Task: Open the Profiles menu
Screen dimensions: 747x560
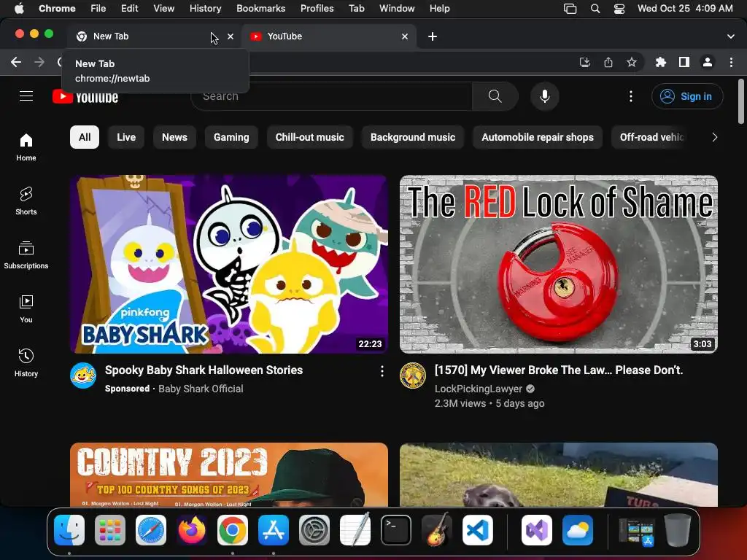Action: click(x=317, y=8)
